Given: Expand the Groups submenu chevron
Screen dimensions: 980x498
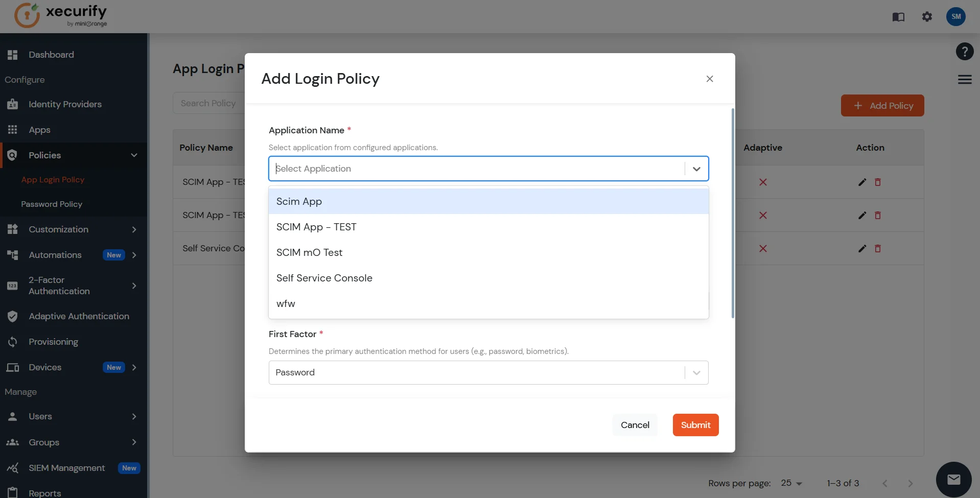Looking at the screenshot, I should point(134,442).
